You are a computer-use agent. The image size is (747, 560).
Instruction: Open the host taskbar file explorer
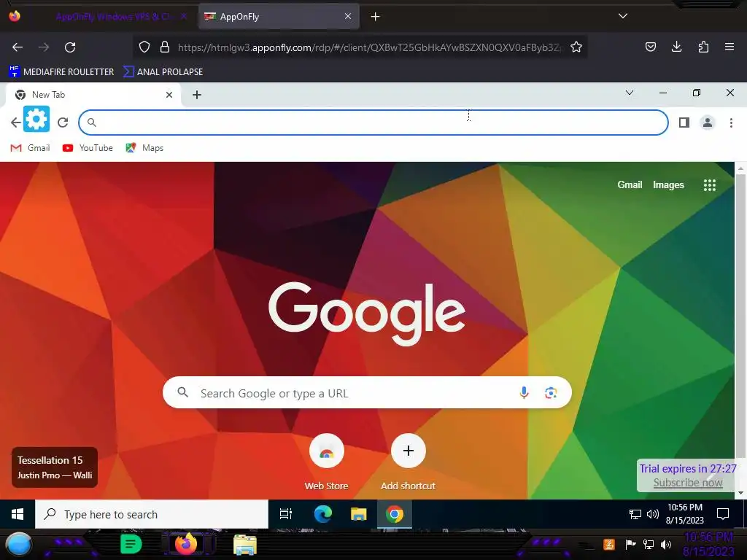coord(245,545)
